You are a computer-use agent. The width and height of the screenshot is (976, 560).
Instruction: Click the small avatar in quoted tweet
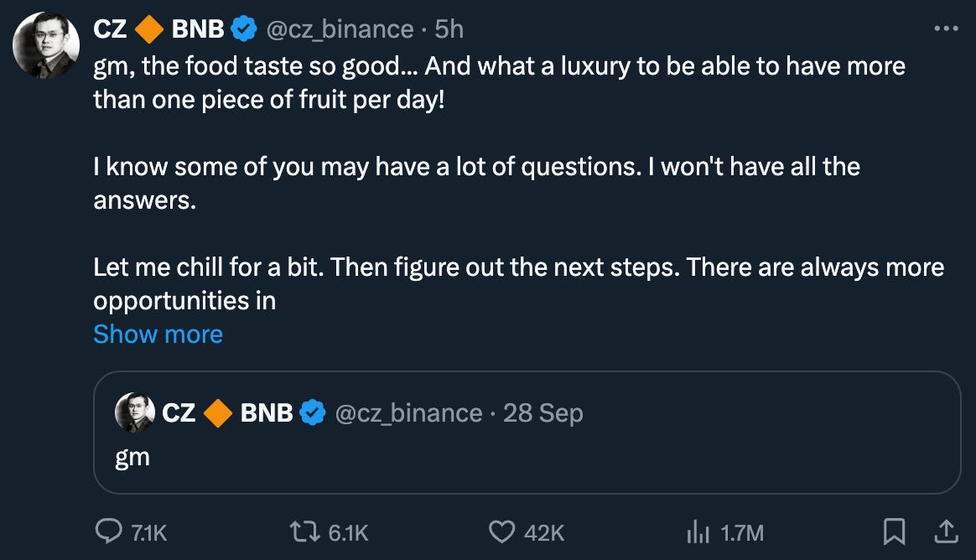click(x=133, y=412)
